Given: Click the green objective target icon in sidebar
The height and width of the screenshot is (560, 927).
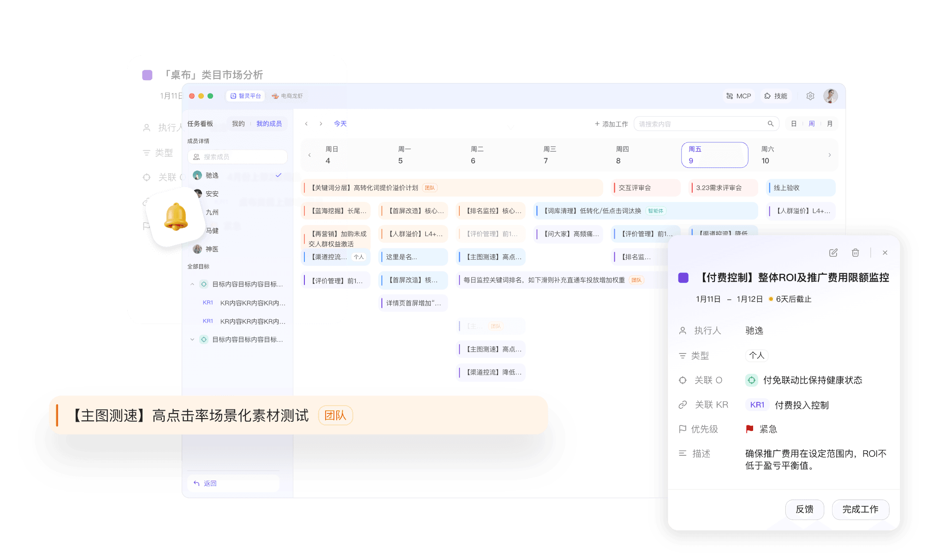Looking at the screenshot, I should click(x=203, y=284).
